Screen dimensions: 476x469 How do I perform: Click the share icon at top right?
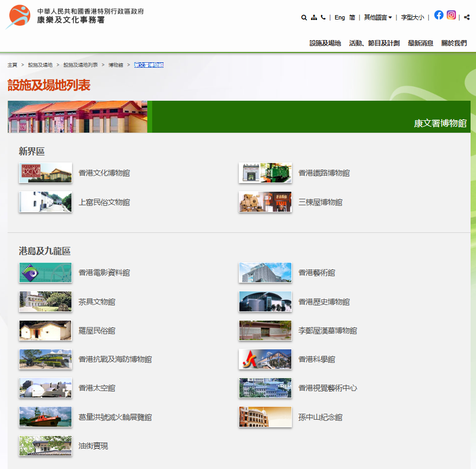(x=466, y=17)
